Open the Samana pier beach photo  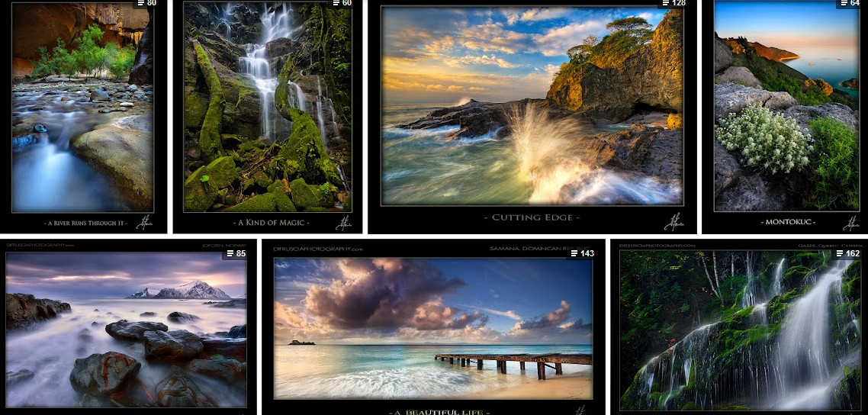tap(432, 328)
